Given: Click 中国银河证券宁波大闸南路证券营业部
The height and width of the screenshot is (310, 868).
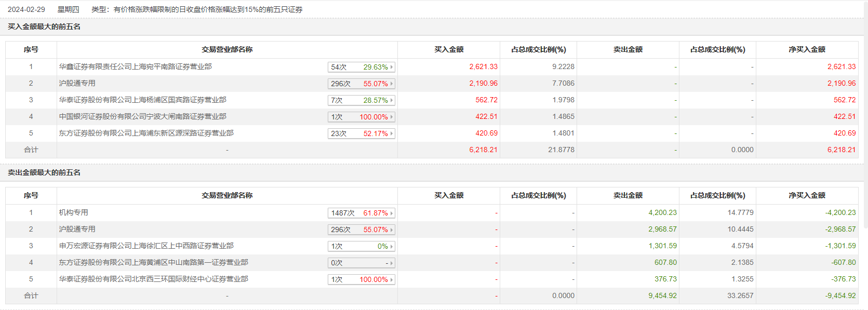Looking at the screenshot, I should point(142,116).
